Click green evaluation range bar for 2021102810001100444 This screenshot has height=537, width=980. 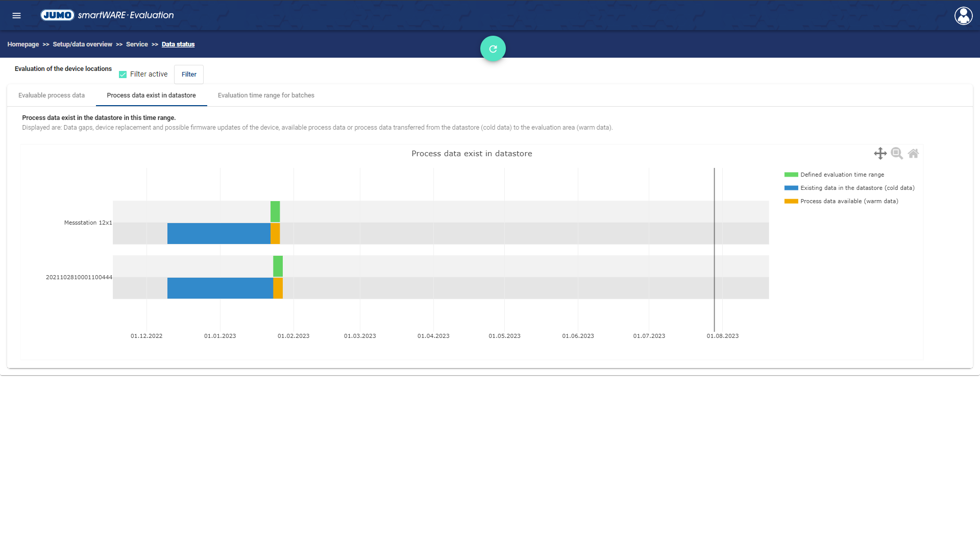pos(278,266)
